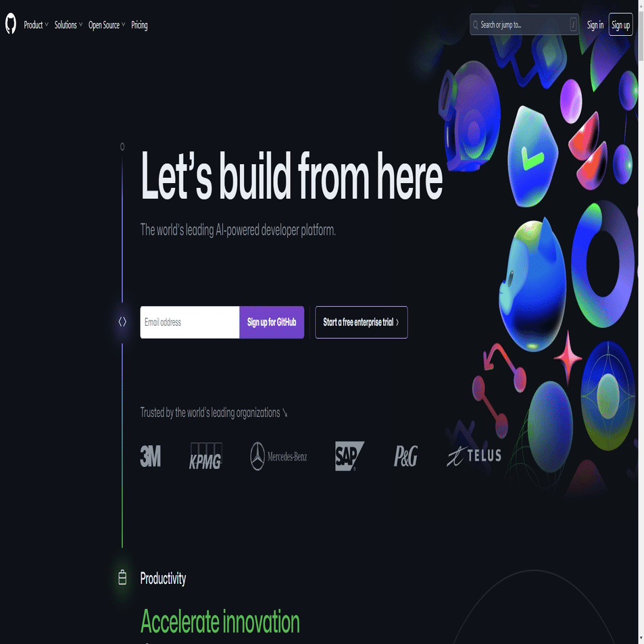
Task: Click Sign up for GitHub button
Action: [272, 322]
